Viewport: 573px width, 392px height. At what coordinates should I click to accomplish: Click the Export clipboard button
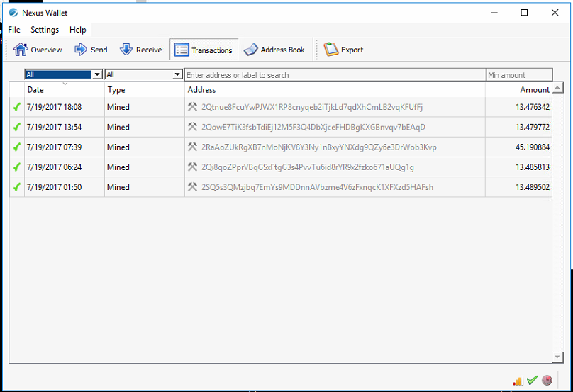tap(343, 50)
